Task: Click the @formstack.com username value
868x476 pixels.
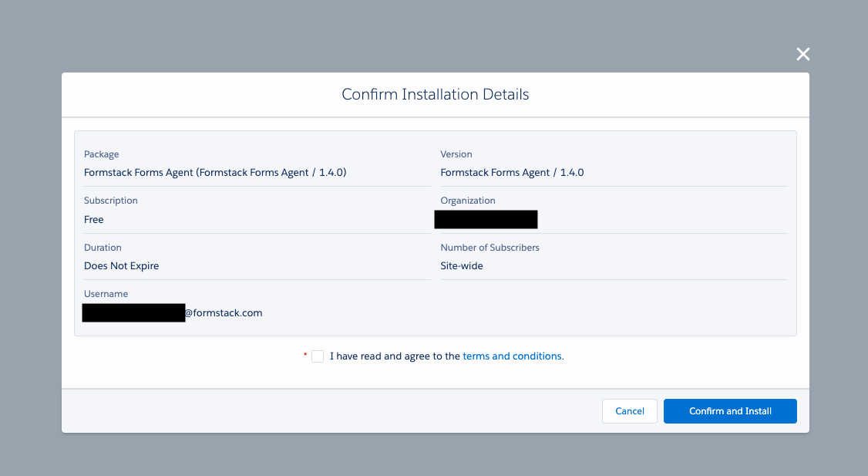Action: tap(224, 313)
